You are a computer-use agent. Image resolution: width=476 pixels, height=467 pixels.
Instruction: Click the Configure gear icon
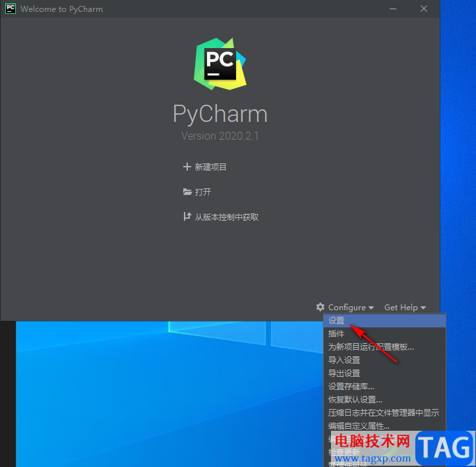[320, 307]
